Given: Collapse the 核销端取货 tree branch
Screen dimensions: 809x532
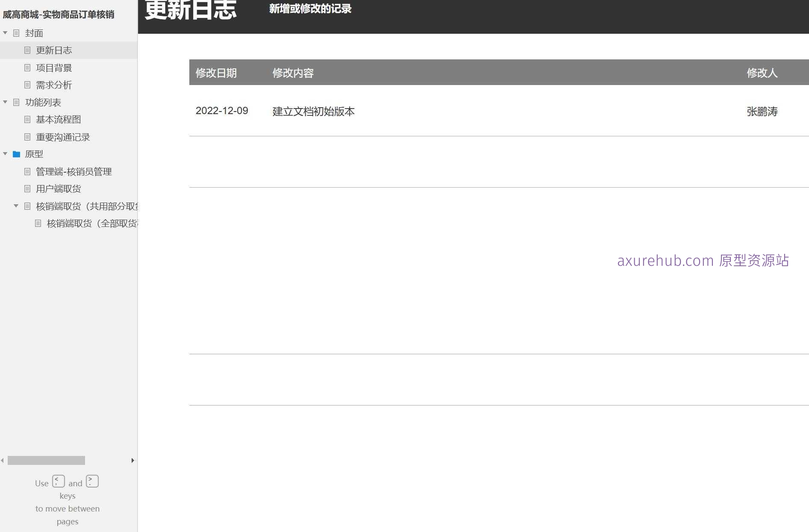Looking at the screenshot, I should (16, 206).
